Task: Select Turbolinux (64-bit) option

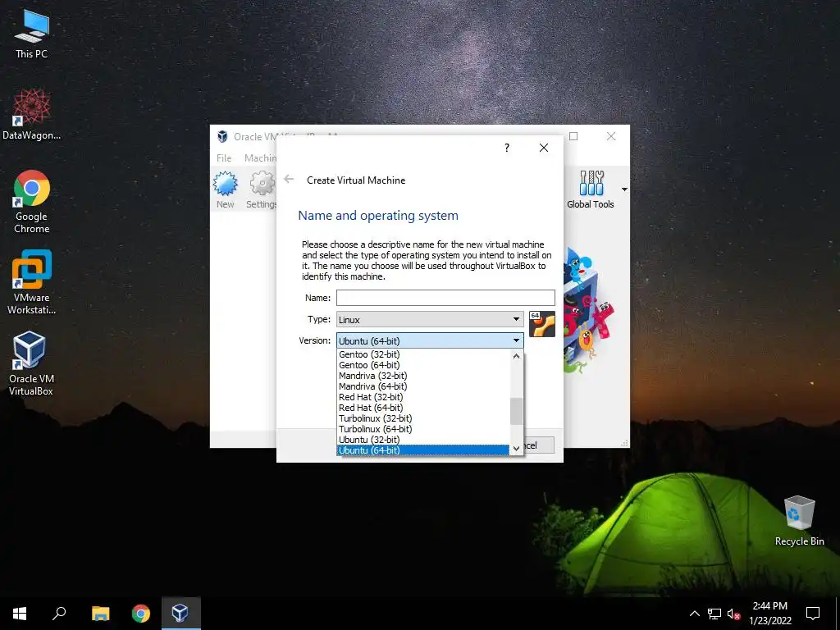Action: [x=423, y=429]
